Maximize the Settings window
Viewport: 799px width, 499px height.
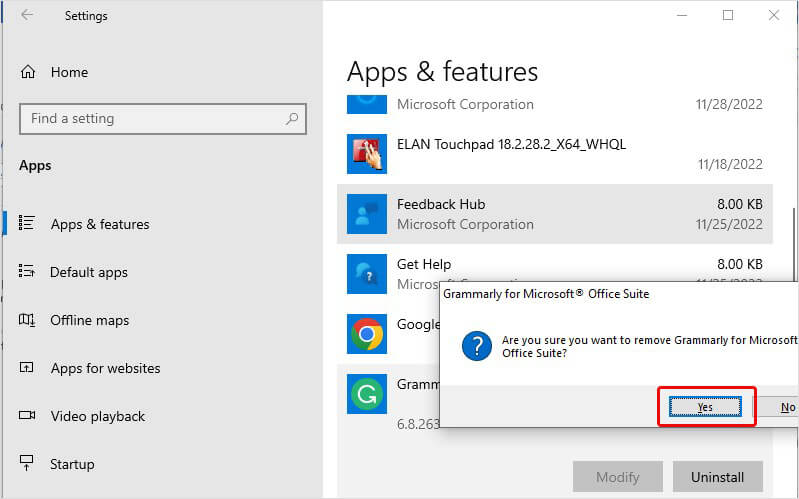pos(728,15)
